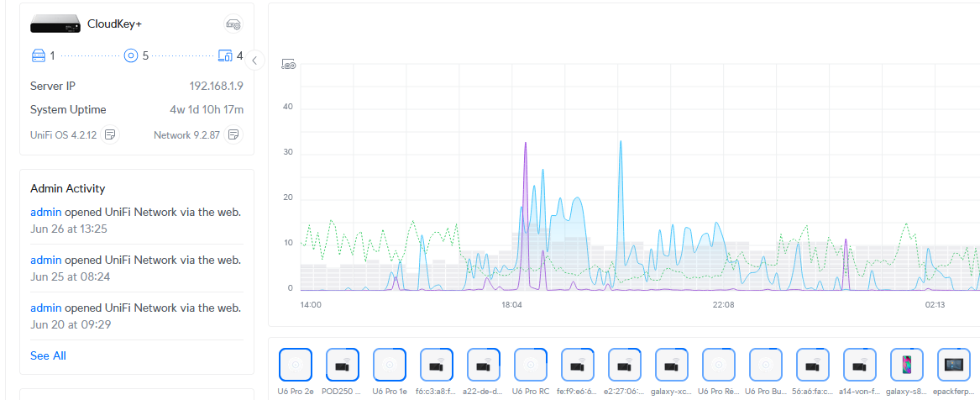Select the U6 Pro Bu access point tile

coord(766,365)
